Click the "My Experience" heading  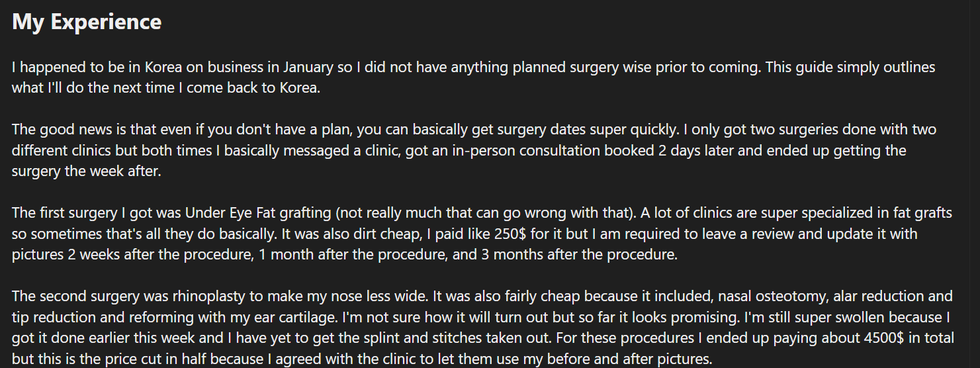point(87,22)
